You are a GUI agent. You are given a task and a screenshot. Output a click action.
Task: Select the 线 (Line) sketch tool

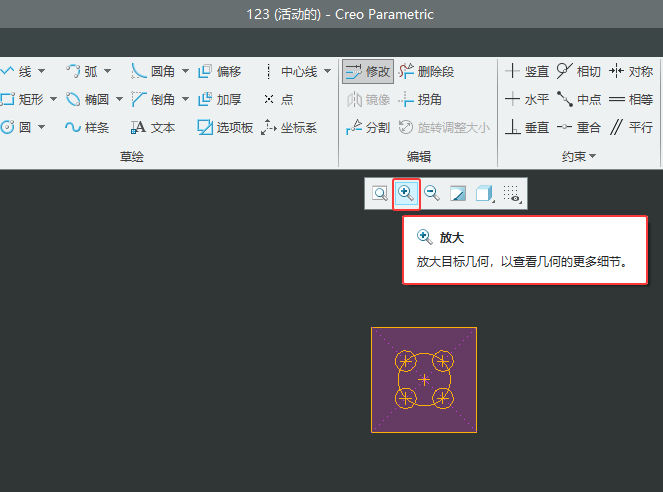16,71
